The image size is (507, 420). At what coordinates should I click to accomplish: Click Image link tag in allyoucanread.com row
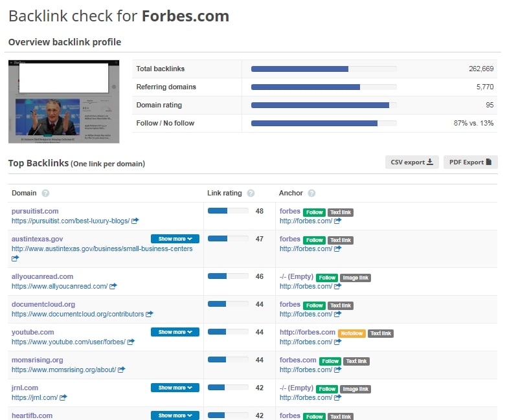355,278
